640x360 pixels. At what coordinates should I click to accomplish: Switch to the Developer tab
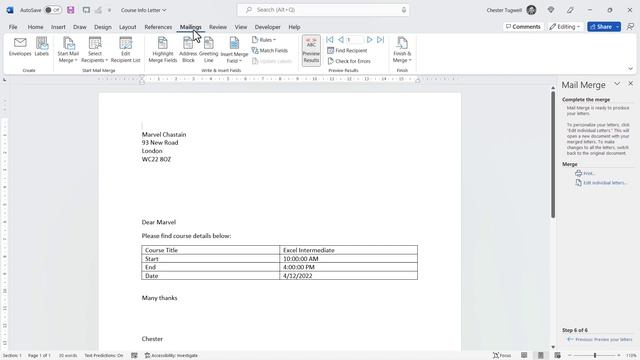point(267,27)
